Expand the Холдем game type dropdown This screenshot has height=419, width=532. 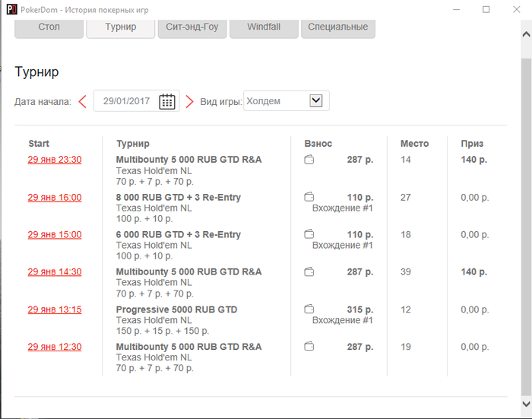click(315, 100)
